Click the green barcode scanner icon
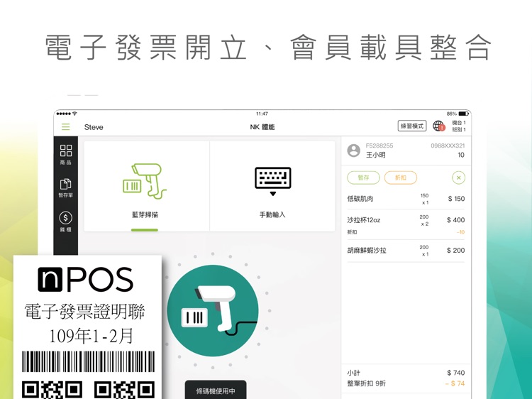Image resolution: width=532 pixels, height=399 pixels. [x=145, y=181]
